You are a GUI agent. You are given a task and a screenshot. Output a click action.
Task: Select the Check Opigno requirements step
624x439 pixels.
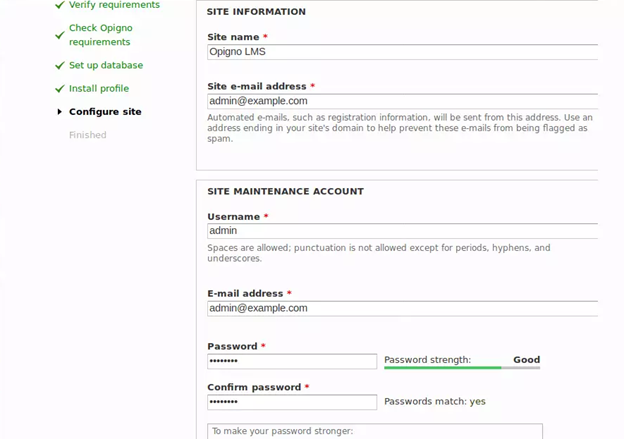click(x=100, y=35)
